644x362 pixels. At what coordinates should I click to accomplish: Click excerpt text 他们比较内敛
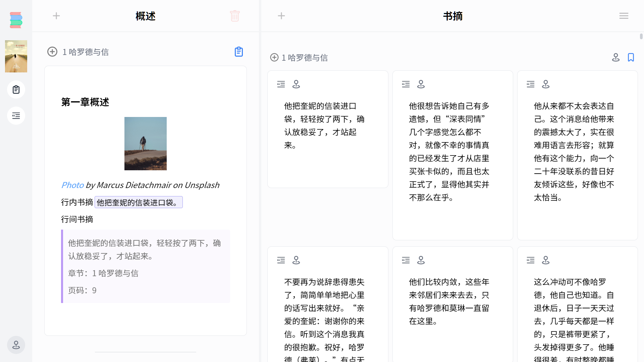click(449, 301)
